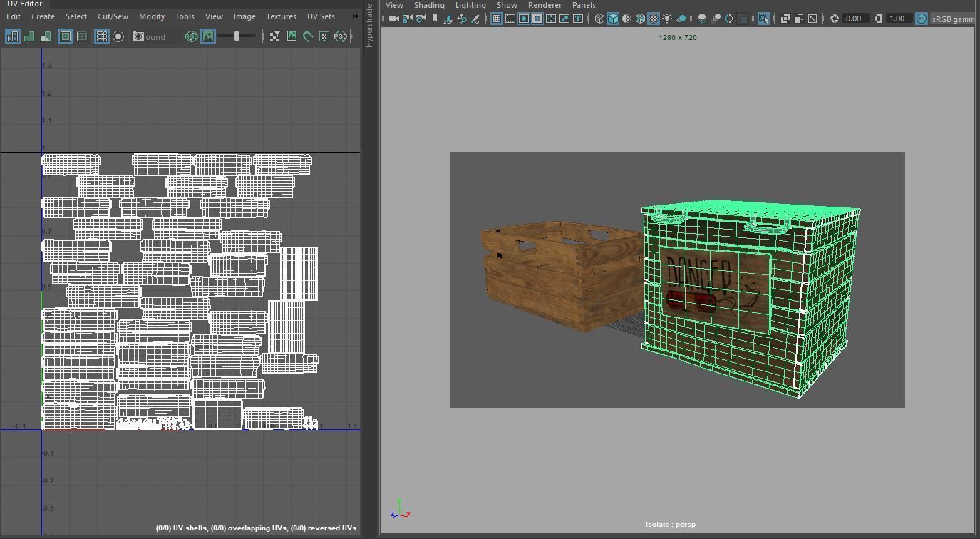Click the viewport bookmarks icon
This screenshot has height=539, width=980.
(435, 19)
